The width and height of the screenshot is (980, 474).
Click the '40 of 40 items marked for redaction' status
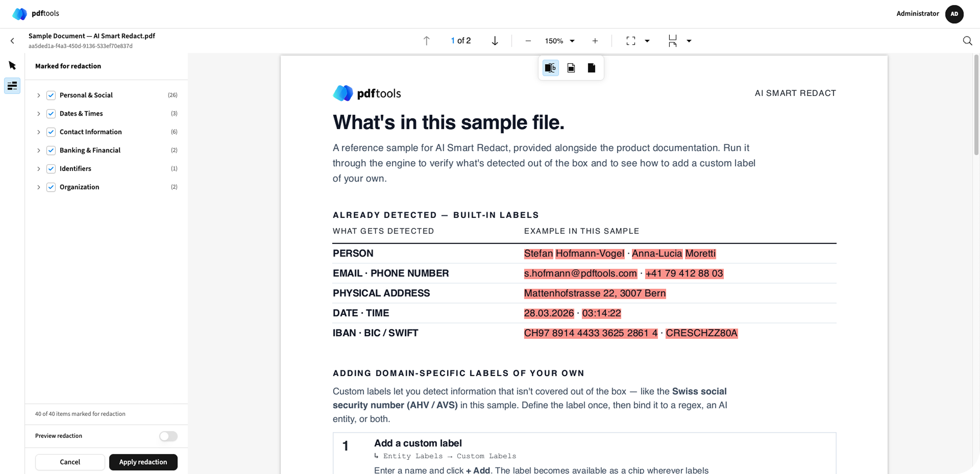pos(80,414)
